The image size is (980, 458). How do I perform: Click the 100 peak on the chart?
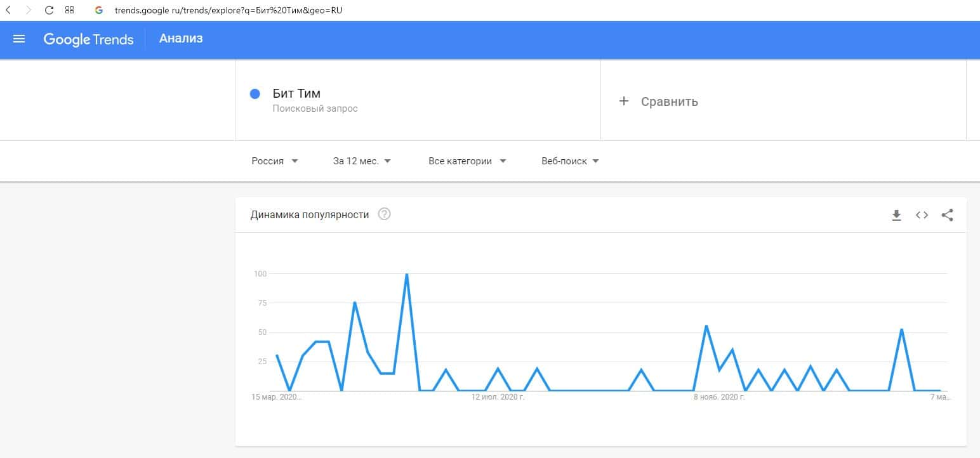406,274
